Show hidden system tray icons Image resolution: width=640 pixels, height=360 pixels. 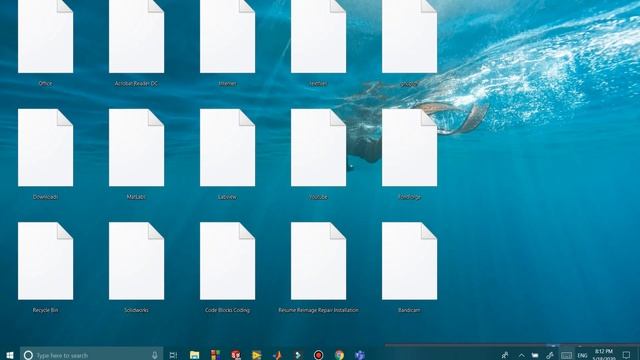pyautogui.click(x=521, y=356)
